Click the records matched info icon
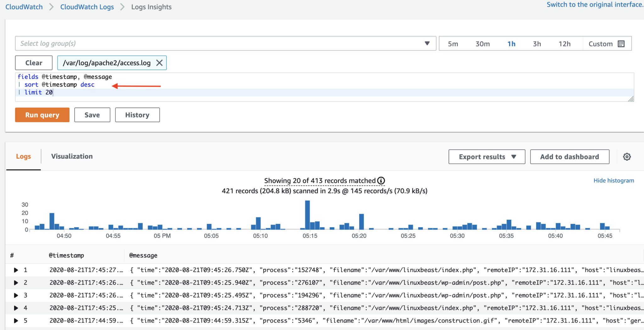 381,181
